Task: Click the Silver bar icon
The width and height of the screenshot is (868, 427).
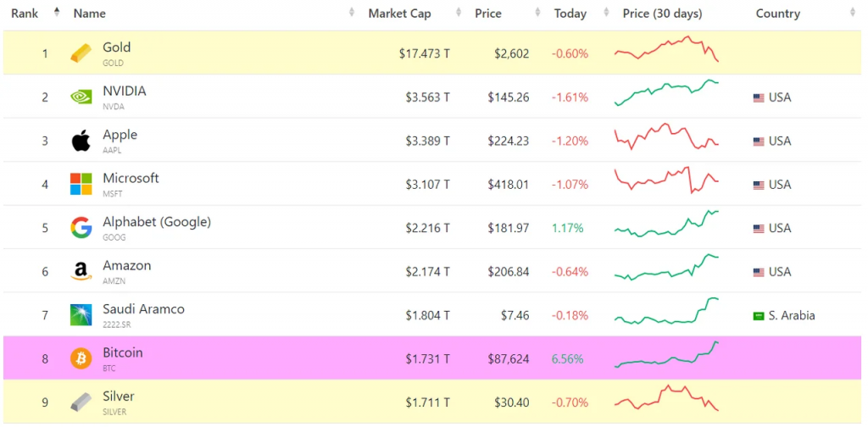Action: point(81,402)
